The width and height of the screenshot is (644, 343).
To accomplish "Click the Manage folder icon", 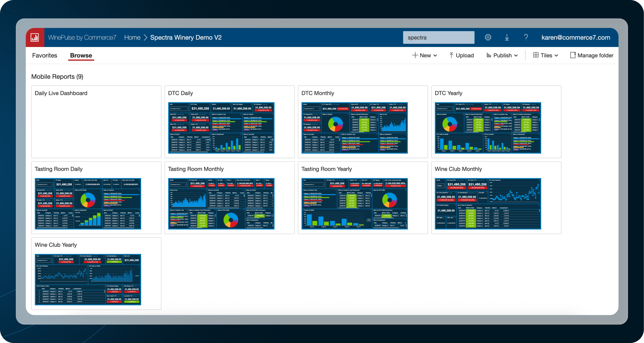I will (573, 55).
